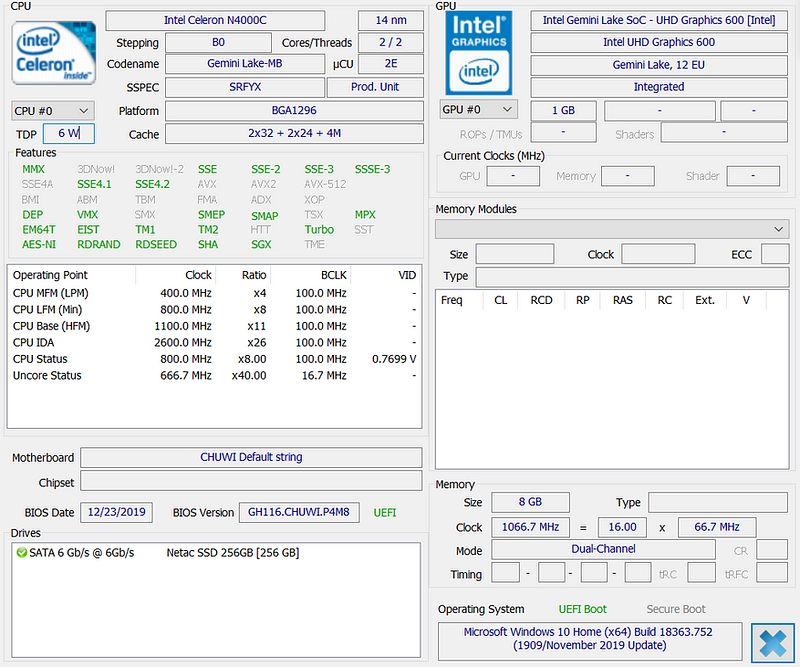800x667 pixels.
Task: Click the Prod. Unit field
Action: coord(375,87)
